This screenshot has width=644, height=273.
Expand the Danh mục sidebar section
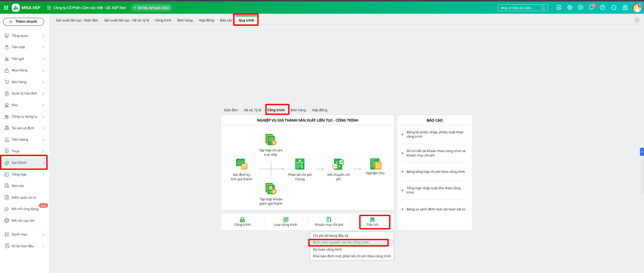pyautogui.click(x=24, y=234)
